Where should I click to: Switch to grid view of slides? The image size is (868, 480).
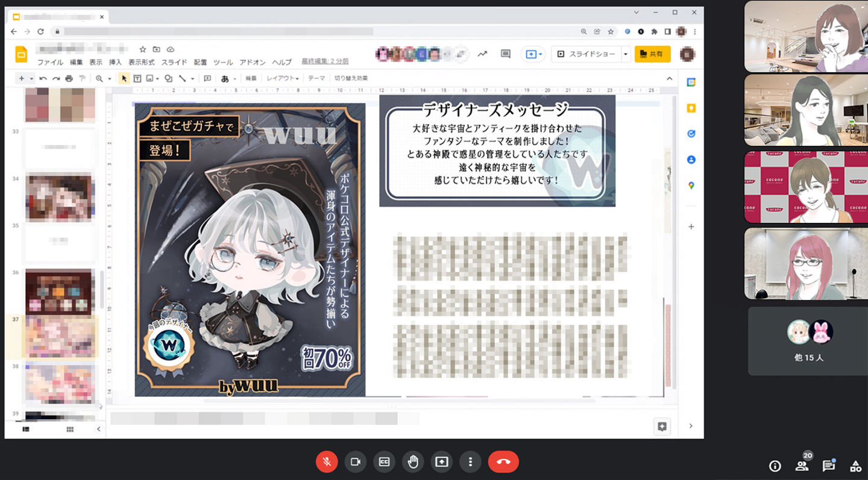coord(70,429)
